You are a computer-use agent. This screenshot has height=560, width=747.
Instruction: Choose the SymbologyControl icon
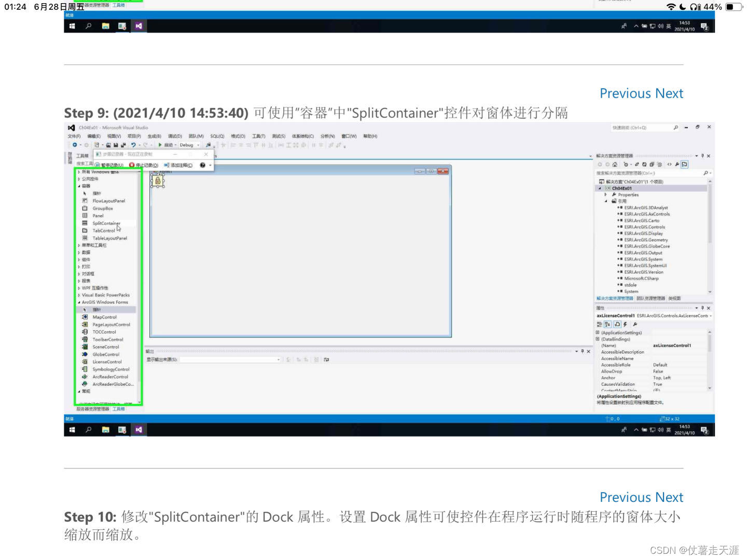coord(85,369)
